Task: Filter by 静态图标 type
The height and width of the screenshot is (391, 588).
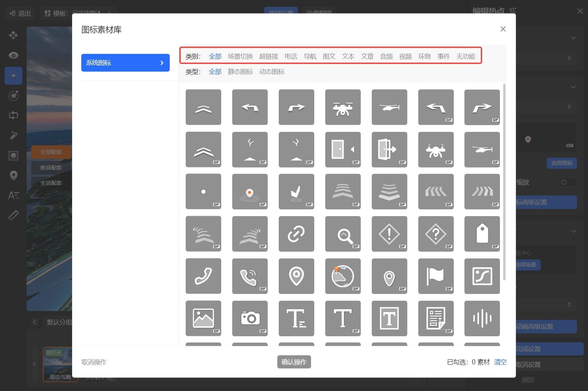Action: click(240, 72)
